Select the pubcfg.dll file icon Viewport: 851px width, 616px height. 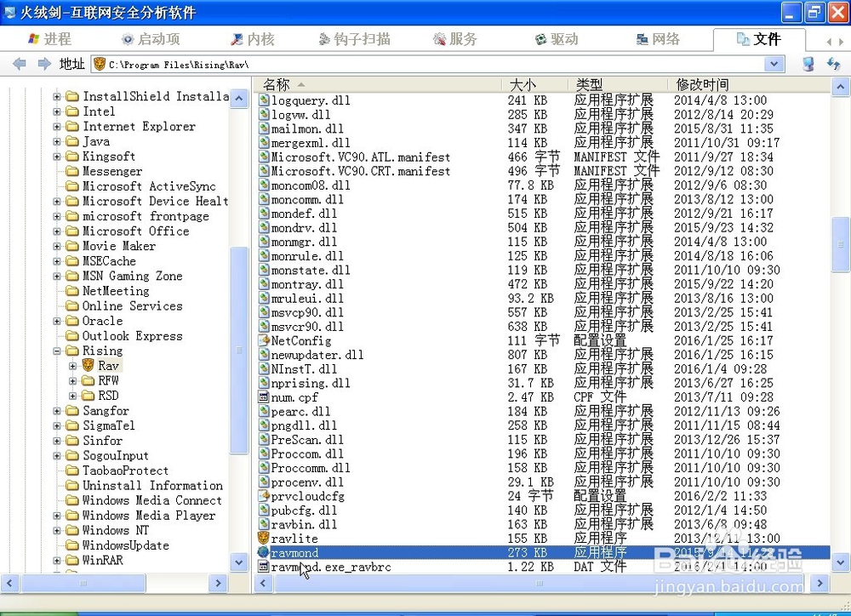(264, 510)
